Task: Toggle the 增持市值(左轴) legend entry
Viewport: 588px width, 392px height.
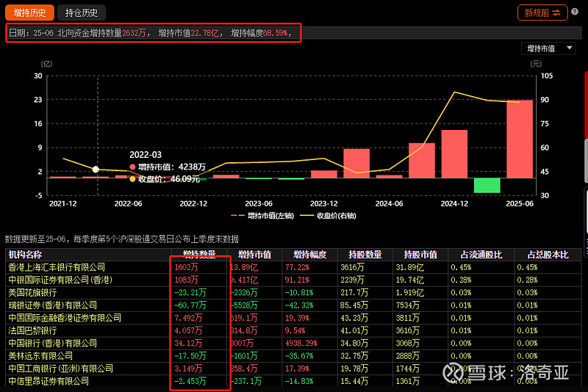Action: pos(262,216)
